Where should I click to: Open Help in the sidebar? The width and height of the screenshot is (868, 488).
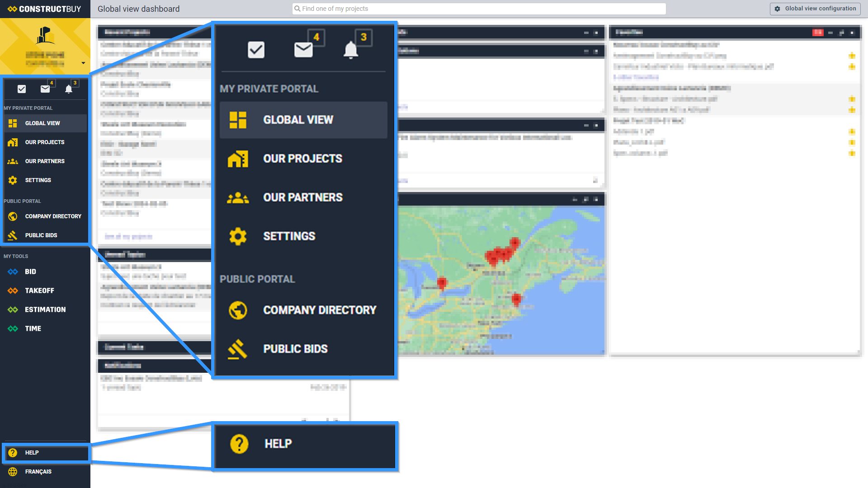pos(45,453)
